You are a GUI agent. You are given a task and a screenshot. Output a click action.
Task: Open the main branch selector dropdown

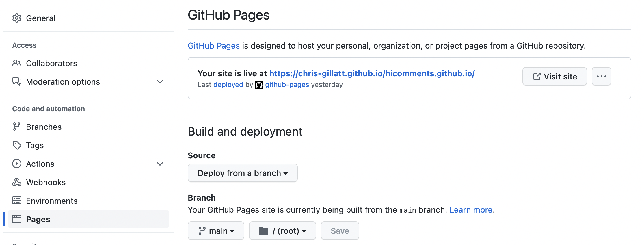216,231
